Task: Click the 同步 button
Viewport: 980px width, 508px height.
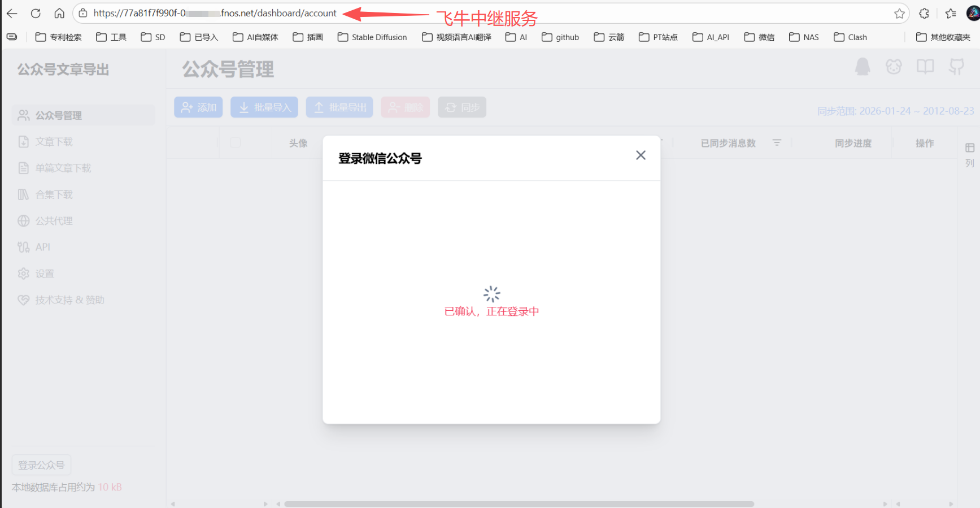Action: pos(462,107)
